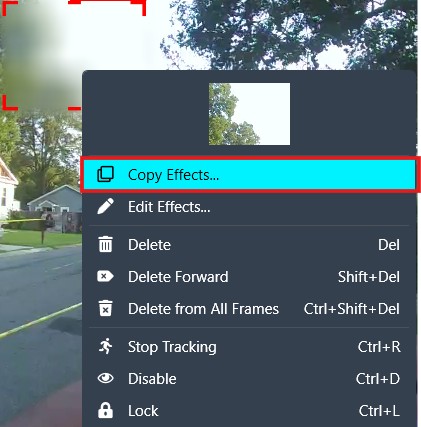Click the Copy Effects duplicate icon
This screenshot has width=421, height=427.
(105, 174)
